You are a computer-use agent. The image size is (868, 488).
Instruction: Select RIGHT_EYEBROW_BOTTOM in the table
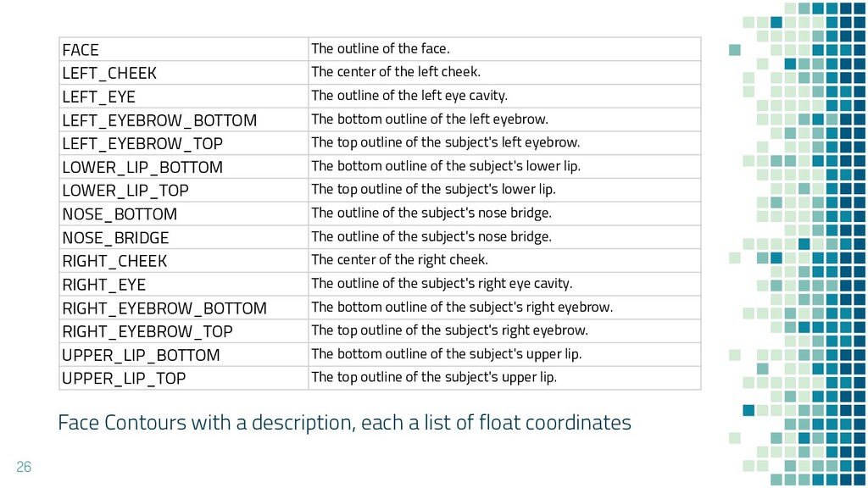pyautogui.click(x=164, y=308)
